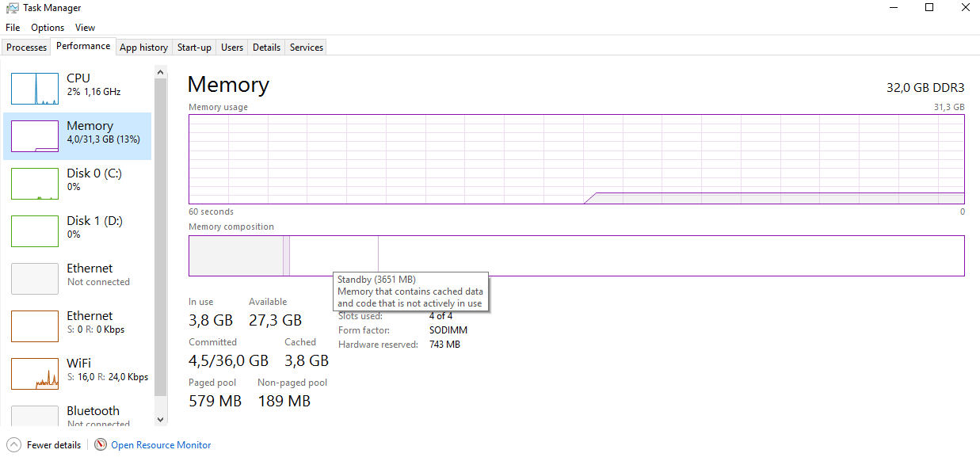Open Resource Monitor link
The image size is (980, 461).
pos(161,445)
